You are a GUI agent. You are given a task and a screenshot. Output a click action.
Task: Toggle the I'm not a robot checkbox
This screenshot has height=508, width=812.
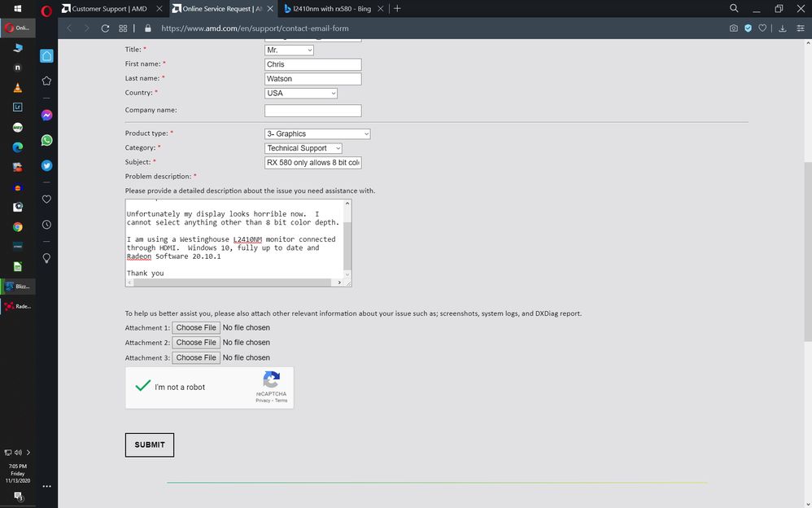click(x=143, y=387)
